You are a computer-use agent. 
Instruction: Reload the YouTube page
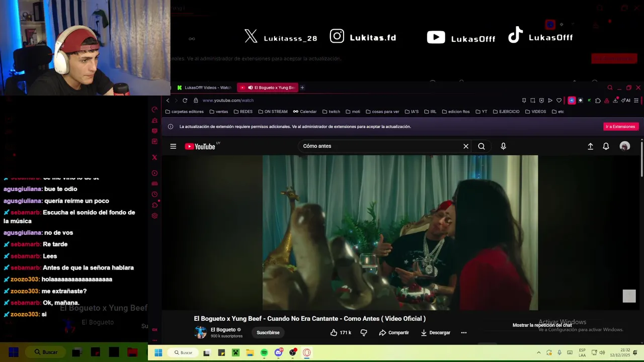[185, 101]
